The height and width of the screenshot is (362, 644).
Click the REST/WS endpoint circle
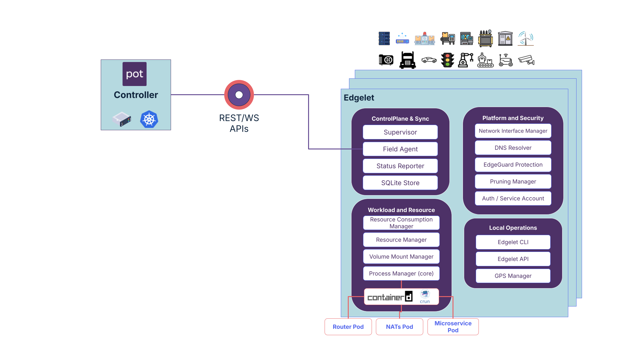[239, 95]
